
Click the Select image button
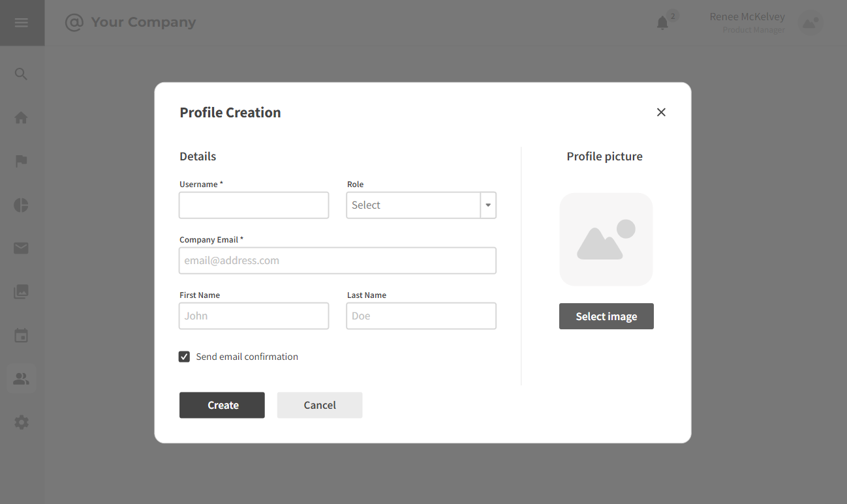click(606, 316)
